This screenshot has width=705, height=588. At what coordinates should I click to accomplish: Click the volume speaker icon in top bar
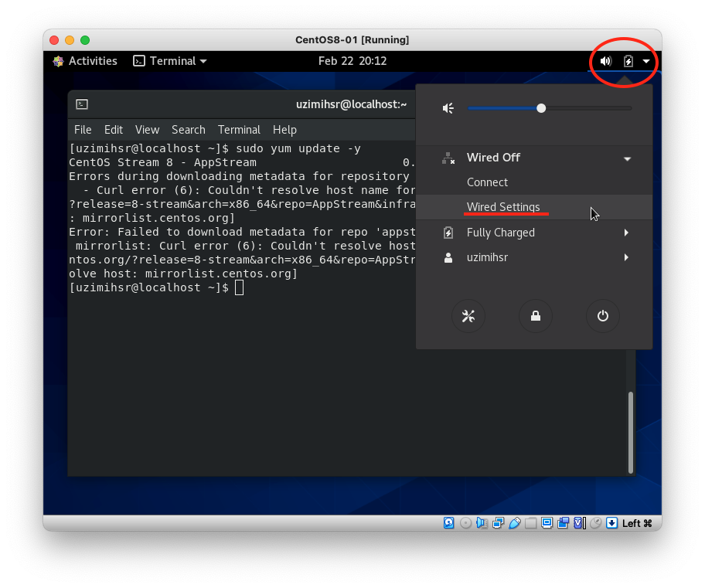pyautogui.click(x=605, y=61)
